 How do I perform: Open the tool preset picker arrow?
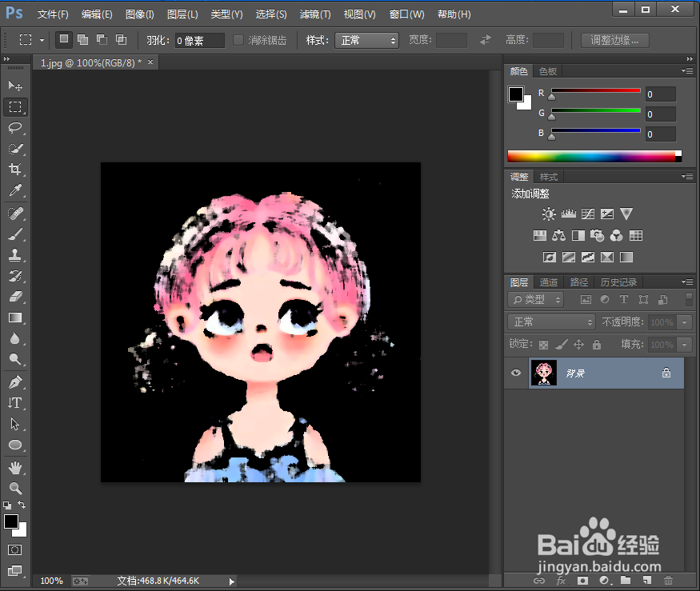(42, 40)
